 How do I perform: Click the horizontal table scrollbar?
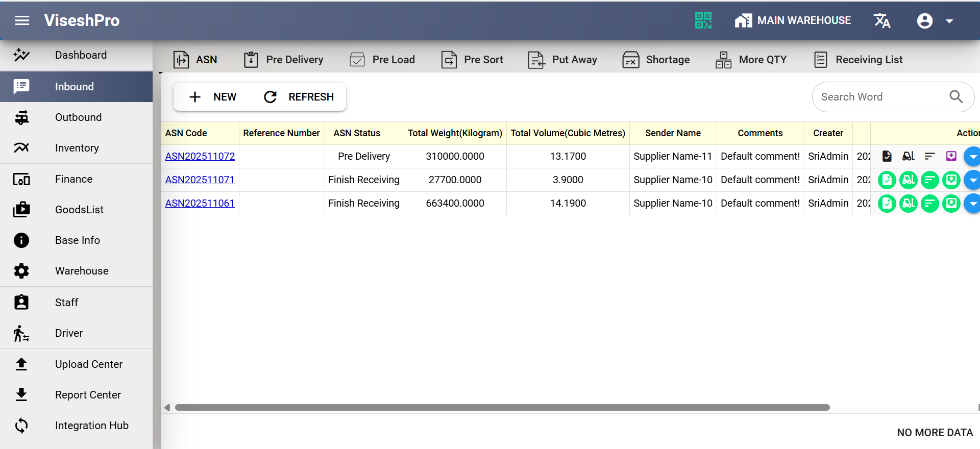(x=502, y=408)
